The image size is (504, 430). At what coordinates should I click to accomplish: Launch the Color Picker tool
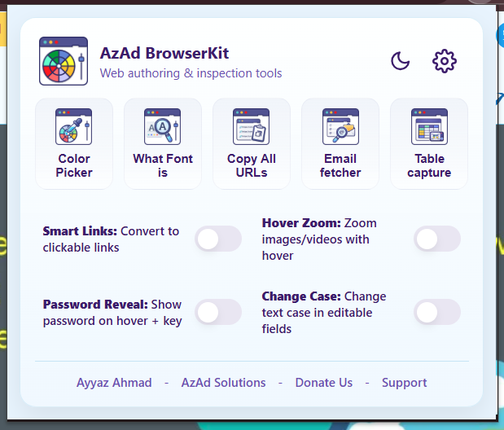point(74,143)
